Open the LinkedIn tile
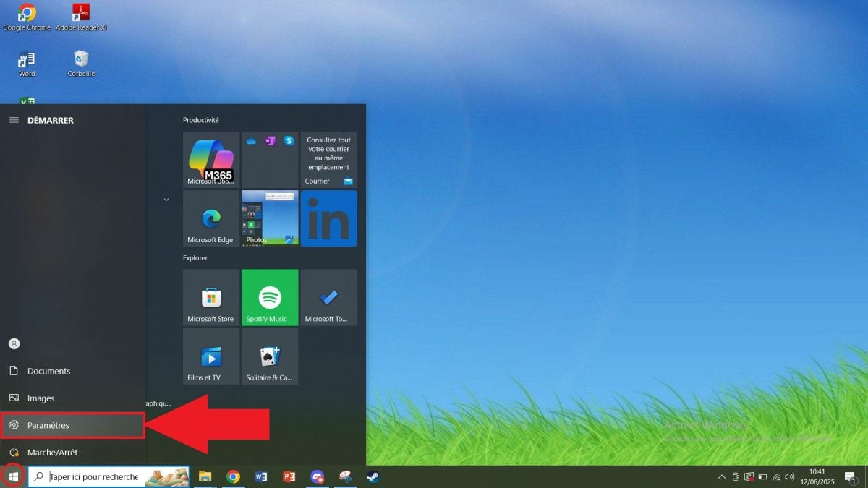 coord(328,218)
